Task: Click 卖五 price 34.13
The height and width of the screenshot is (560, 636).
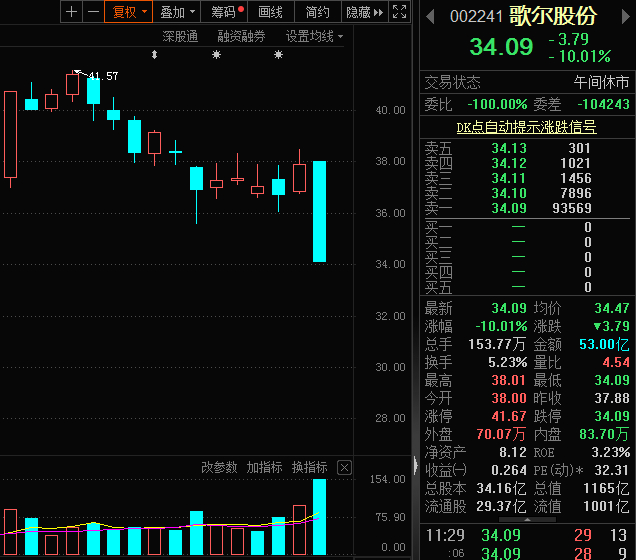Action: tap(509, 148)
